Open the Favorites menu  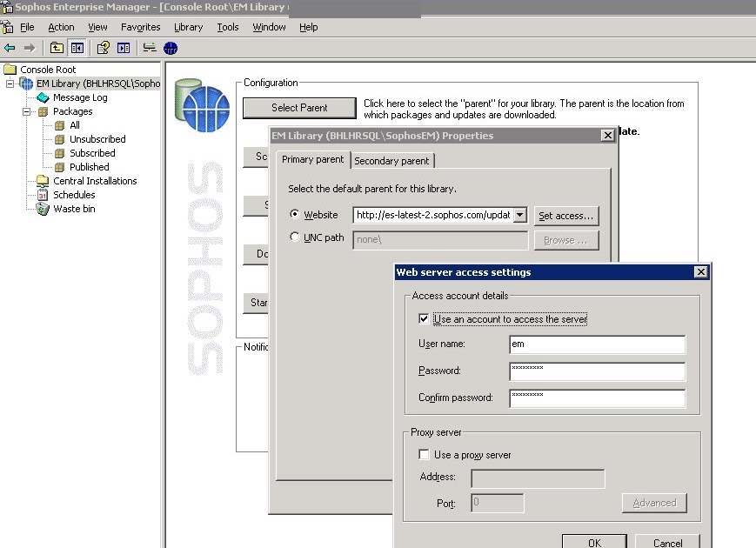click(141, 27)
